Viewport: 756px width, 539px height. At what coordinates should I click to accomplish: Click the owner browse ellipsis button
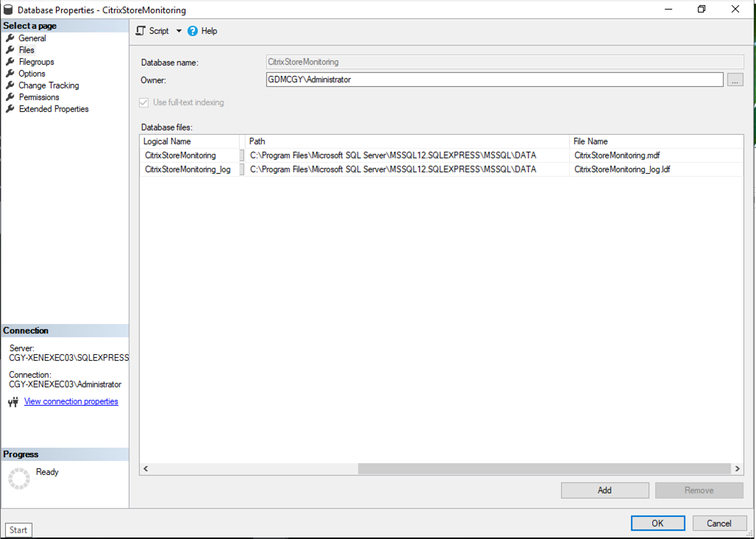pos(735,80)
